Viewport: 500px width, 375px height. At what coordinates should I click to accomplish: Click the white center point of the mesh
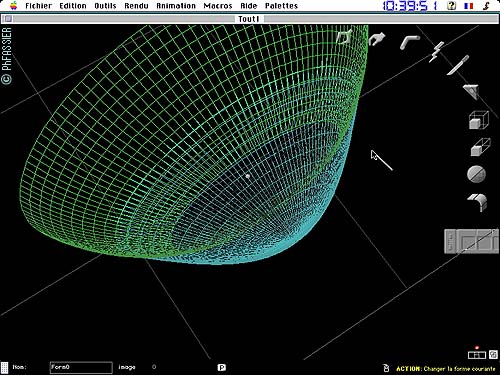(248, 176)
